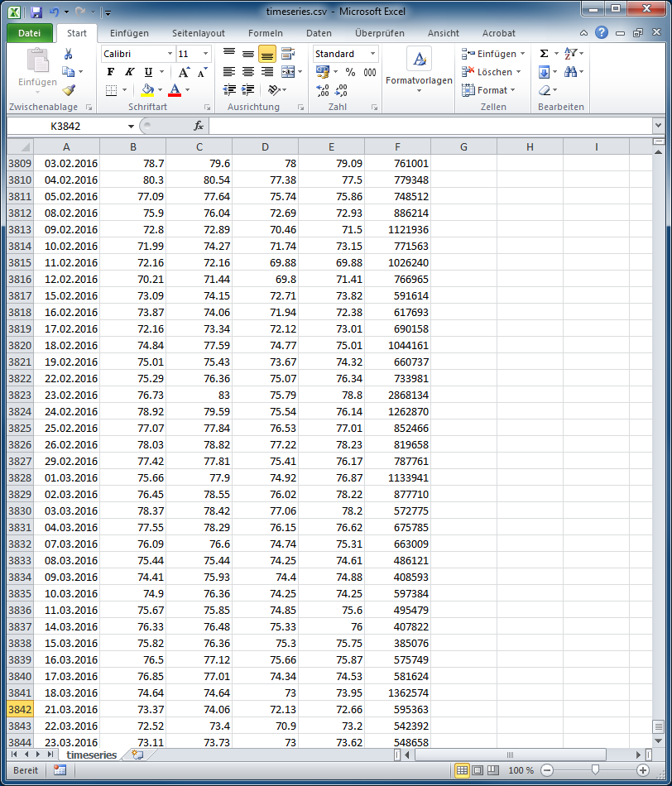Open the Calibri font name dropdown
Screen dimensions: 672x786
170,54
